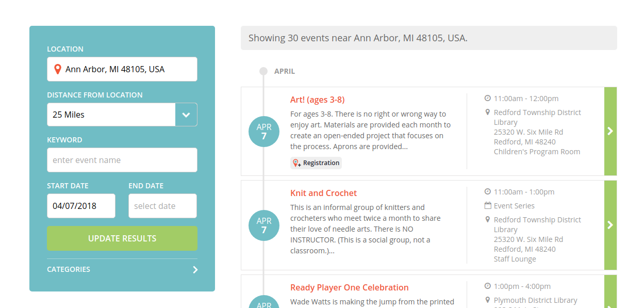Click the End Date select date field
This screenshot has height=308, width=644.
tap(162, 206)
